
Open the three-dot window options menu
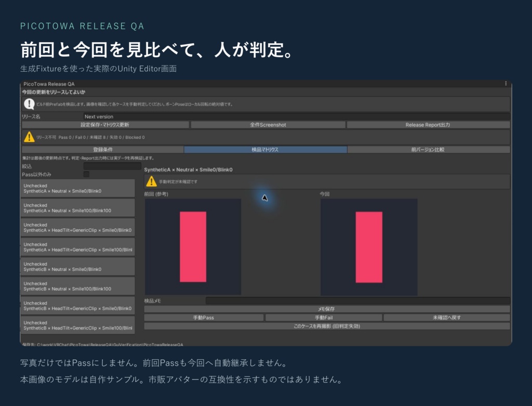click(x=506, y=84)
